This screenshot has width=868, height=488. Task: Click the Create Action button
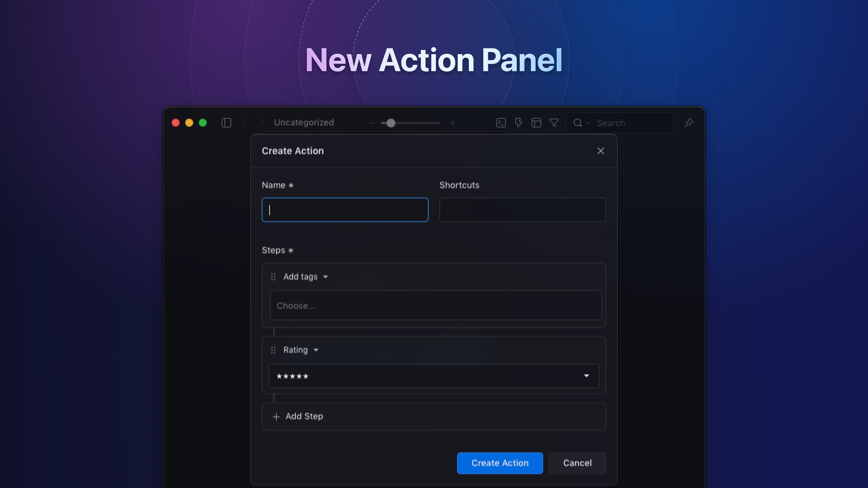pos(500,463)
